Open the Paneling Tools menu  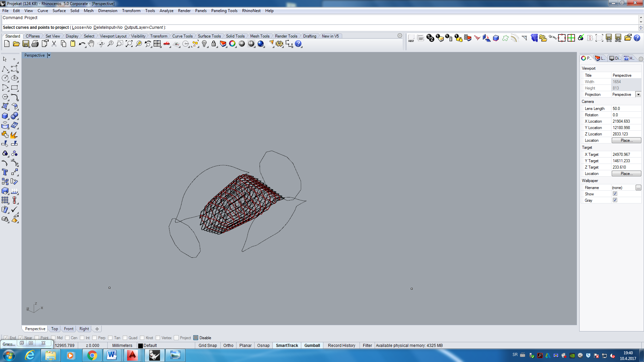pos(224,11)
